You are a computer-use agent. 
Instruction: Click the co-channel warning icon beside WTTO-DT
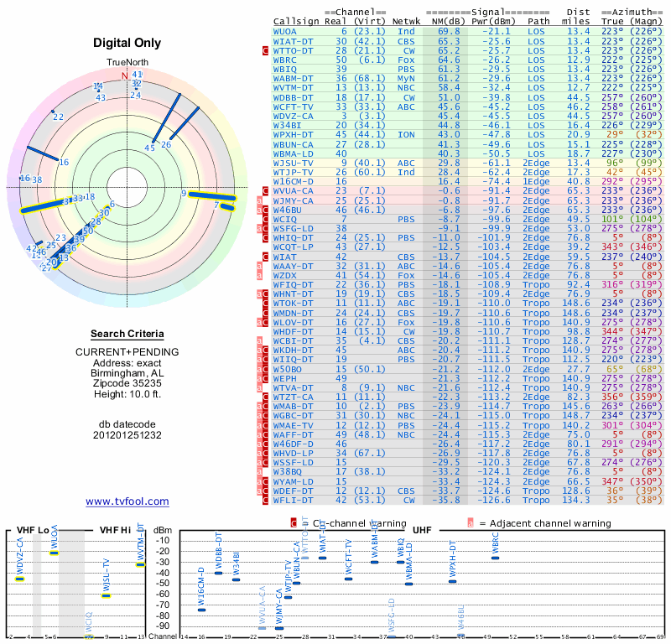coord(265,51)
